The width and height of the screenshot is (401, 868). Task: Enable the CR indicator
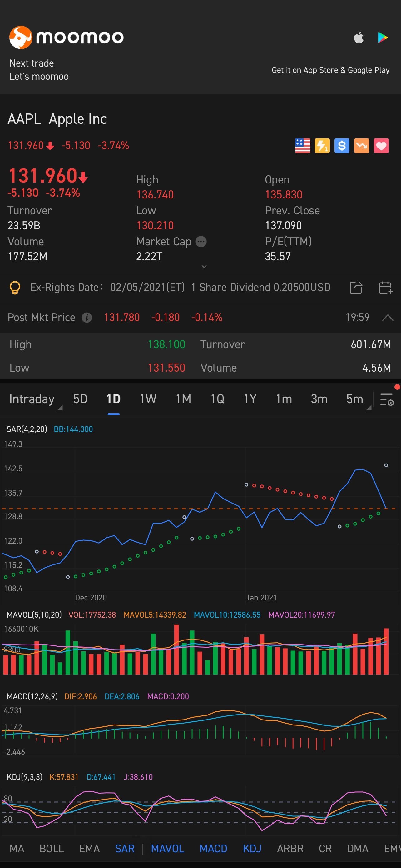click(325, 848)
